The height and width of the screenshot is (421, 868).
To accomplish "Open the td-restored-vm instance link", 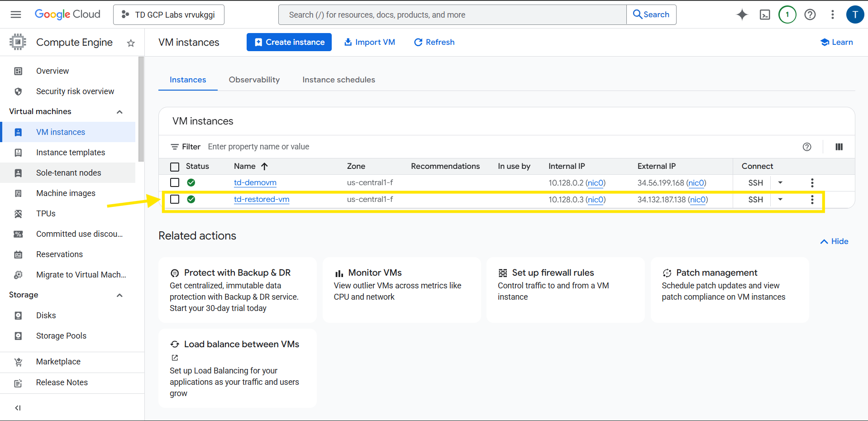I will 261,200.
